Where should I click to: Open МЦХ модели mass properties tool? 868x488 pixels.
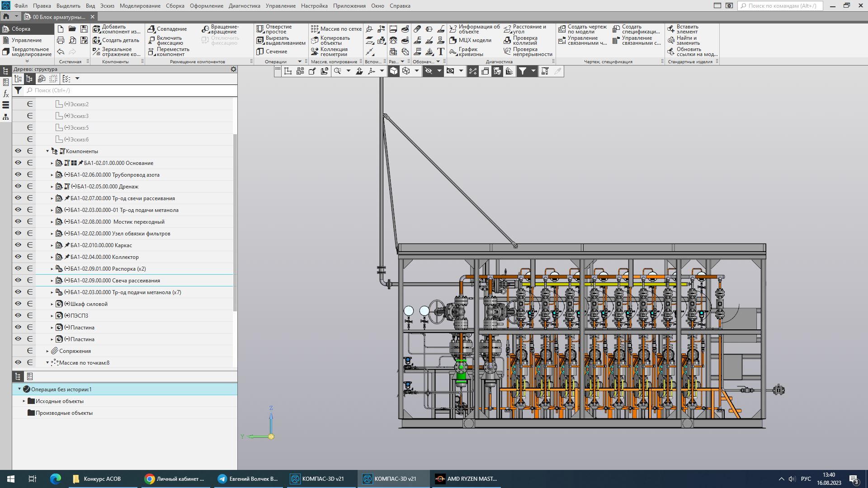pyautogui.click(x=453, y=40)
